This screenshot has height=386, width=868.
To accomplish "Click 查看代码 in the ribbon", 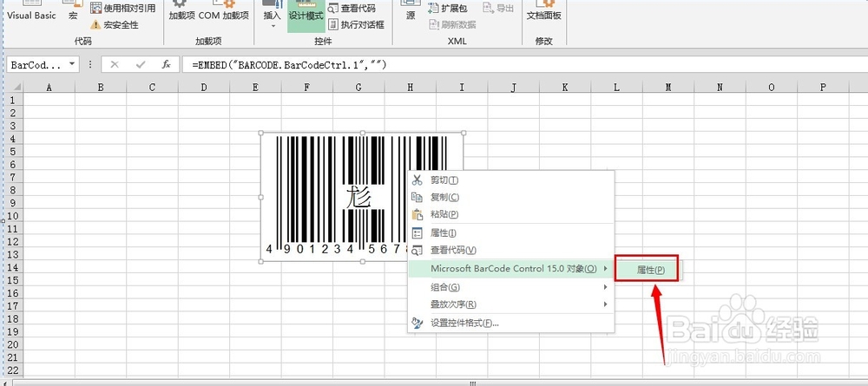I will click(352, 9).
